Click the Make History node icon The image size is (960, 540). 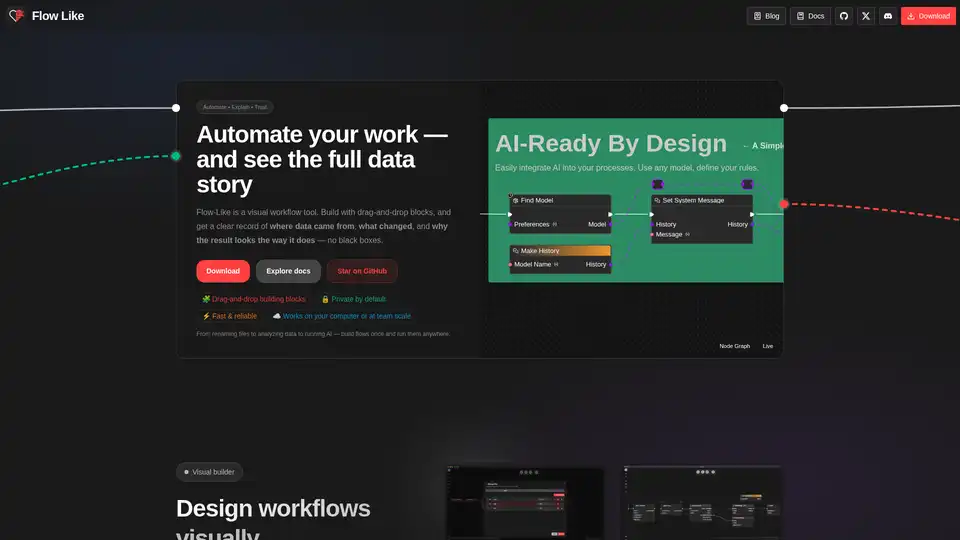(515, 251)
